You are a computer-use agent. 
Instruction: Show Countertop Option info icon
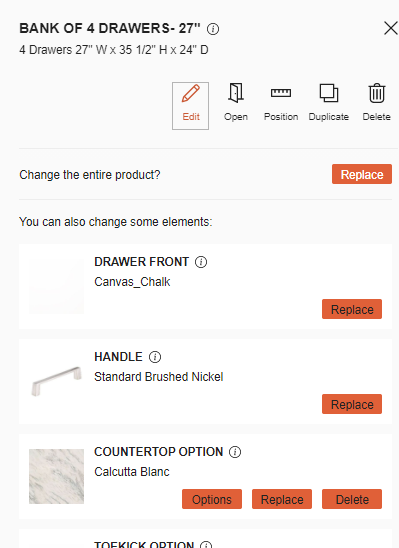pos(235,452)
